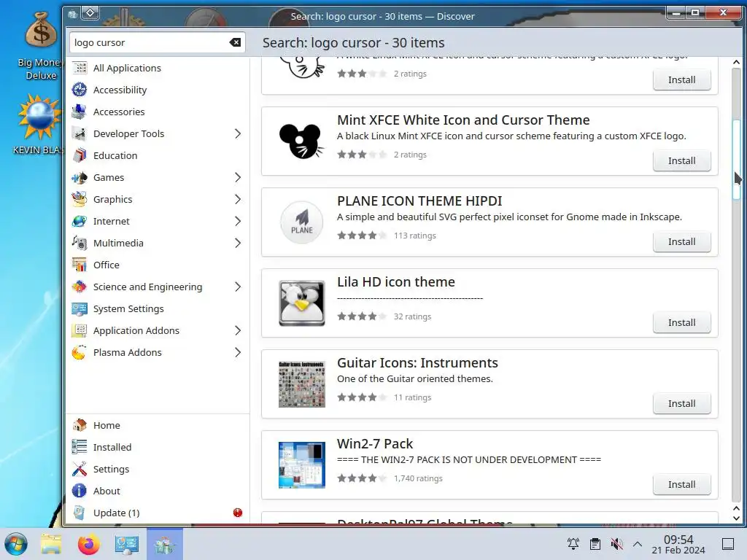Select the Accessibility category icon

click(x=79, y=90)
